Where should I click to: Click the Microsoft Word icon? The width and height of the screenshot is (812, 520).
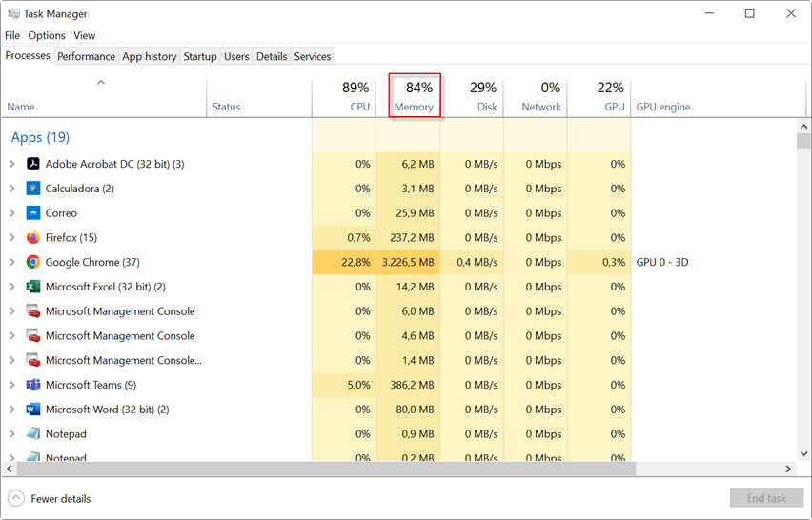(33, 410)
